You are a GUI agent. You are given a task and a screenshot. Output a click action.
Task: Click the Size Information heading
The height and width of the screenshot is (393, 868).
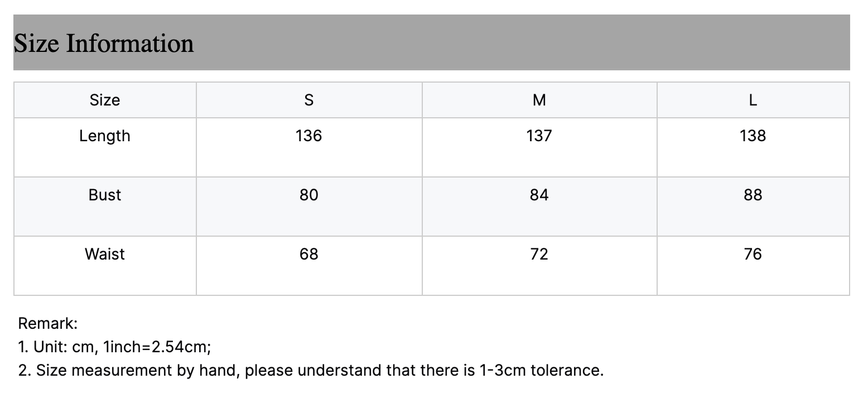click(104, 44)
